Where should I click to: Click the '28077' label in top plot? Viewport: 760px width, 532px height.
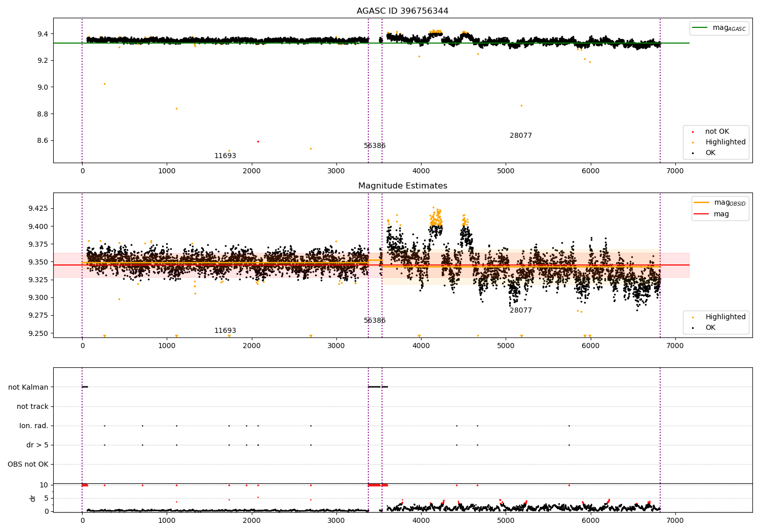[x=521, y=136]
